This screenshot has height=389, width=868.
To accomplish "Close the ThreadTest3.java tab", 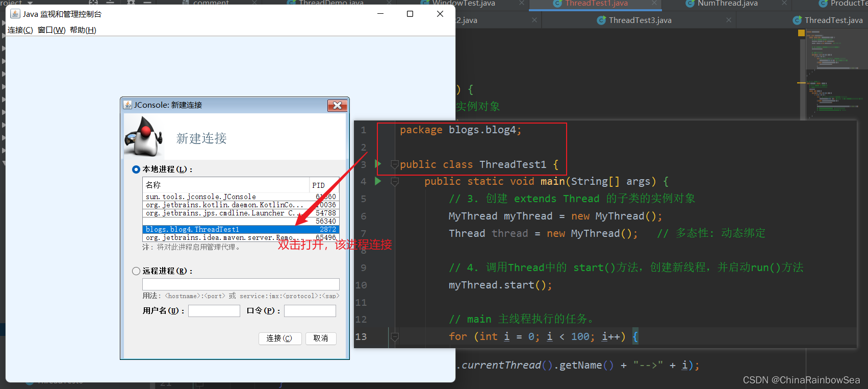I will click(729, 20).
